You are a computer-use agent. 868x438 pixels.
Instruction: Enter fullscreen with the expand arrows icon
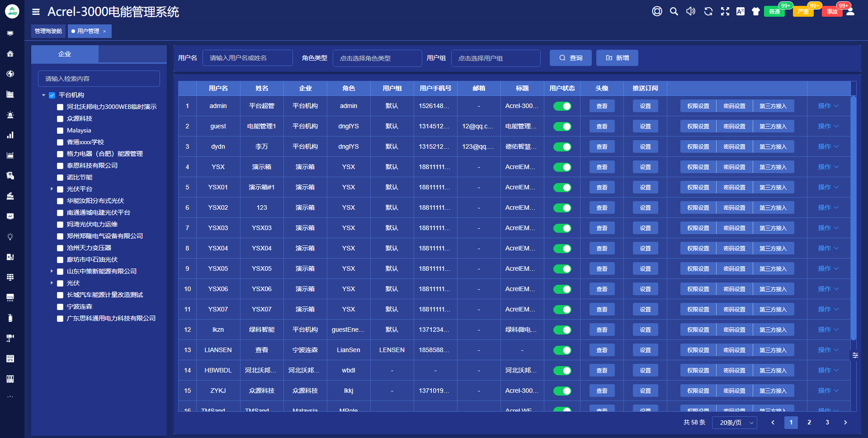[x=725, y=11]
